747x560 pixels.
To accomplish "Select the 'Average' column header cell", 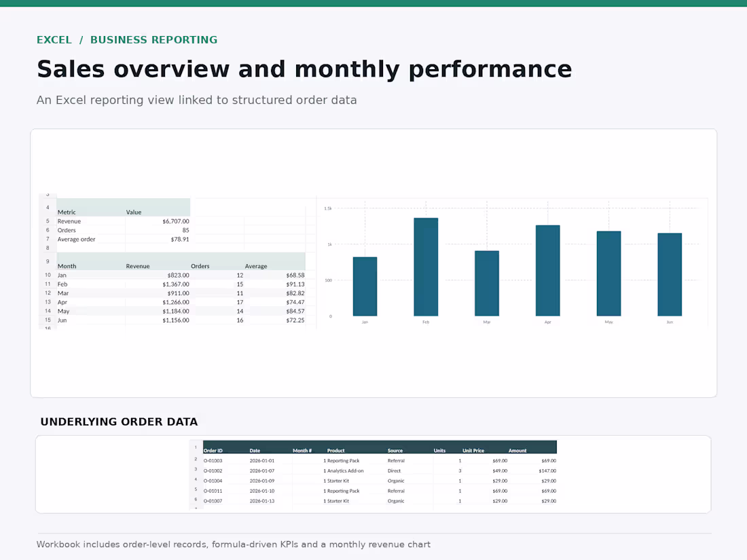I will [x=275, y=261].
